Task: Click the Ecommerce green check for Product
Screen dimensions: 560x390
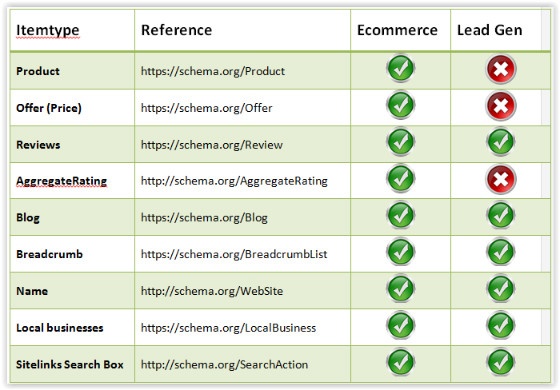Action: pos(400,68)
